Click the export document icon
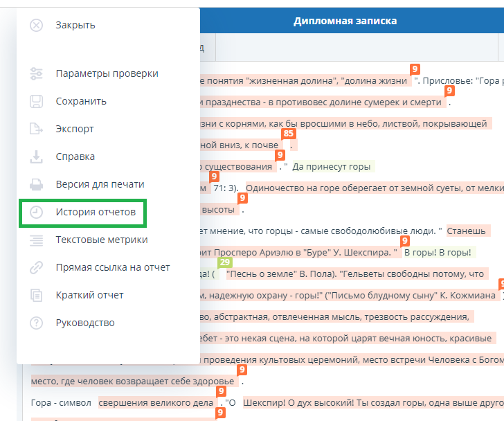 pos(37,129)
